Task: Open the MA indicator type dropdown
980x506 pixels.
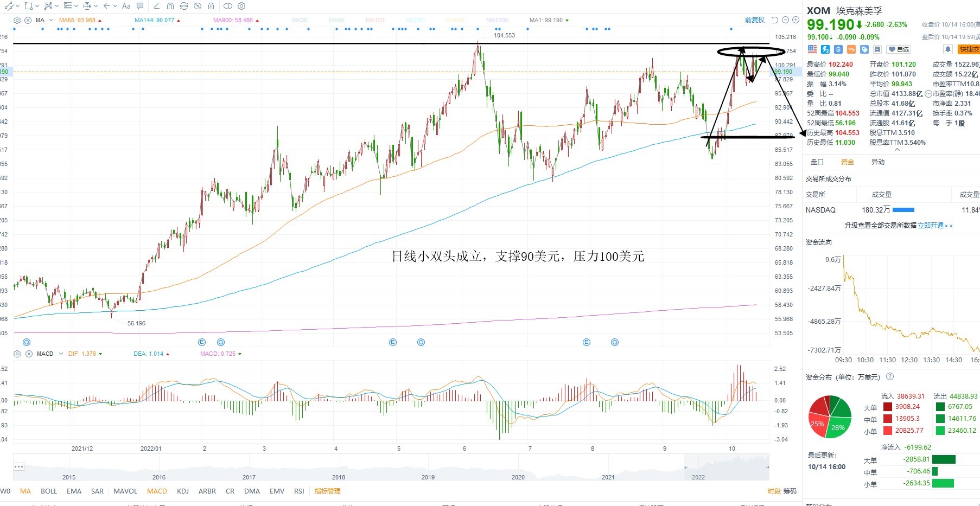Action: pyautogui.click(x=52, y=20)
